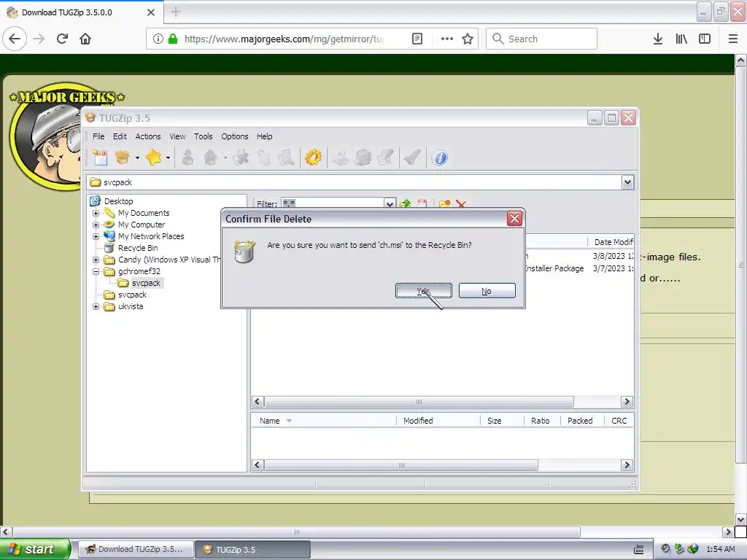Toggle Firefox reader view icon
The image size is (747, 560).
[x=417, y=39]
